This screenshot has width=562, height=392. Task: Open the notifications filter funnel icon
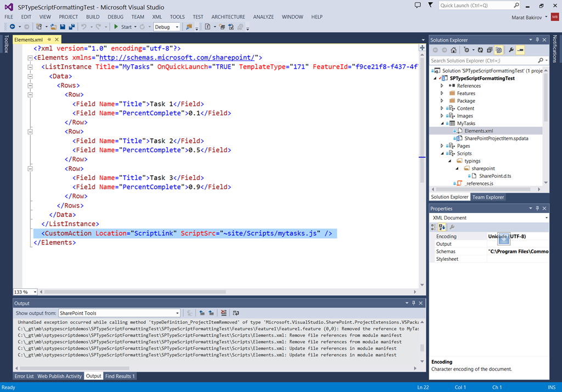pos(430,5)
